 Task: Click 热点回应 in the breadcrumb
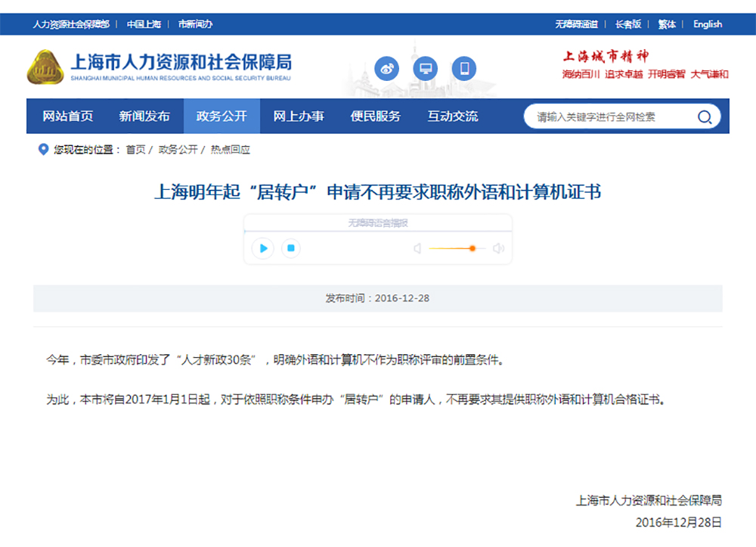pos(231,150)
